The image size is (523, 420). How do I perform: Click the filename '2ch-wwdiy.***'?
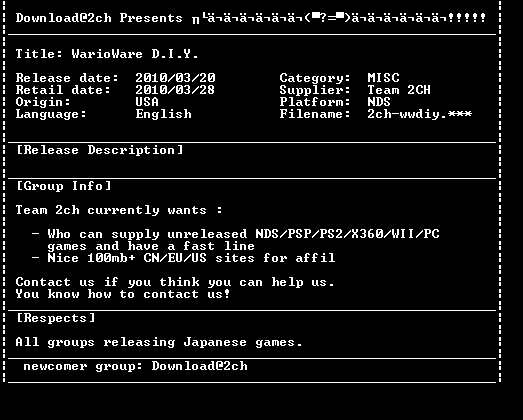pyautogui.click(x=420, y=114)
